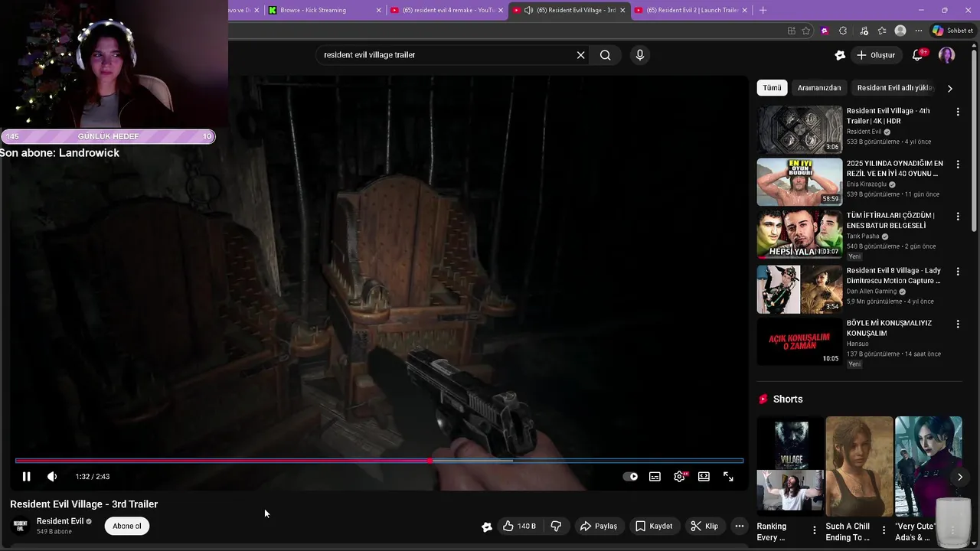Click the sparkle icon beside the like button

pyautogui.click(x=487, y=526)
